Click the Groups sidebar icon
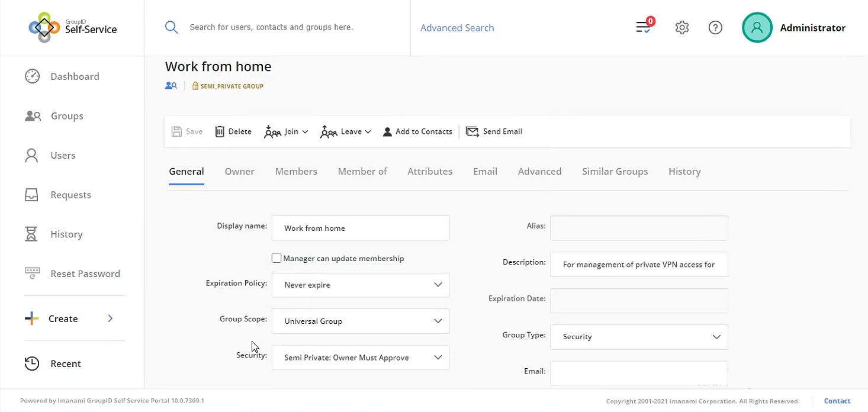This screenshot has width=868, height=412. point(33,116)
